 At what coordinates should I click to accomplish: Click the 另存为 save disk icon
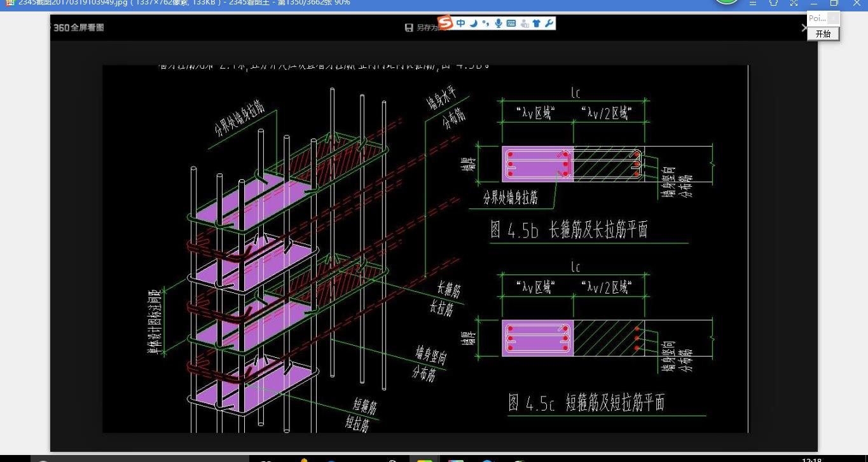pyautogui.click(x=410, y=27)
